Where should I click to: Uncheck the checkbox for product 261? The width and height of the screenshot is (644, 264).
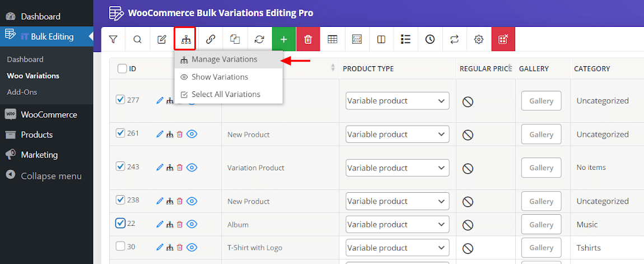point(120,133)
